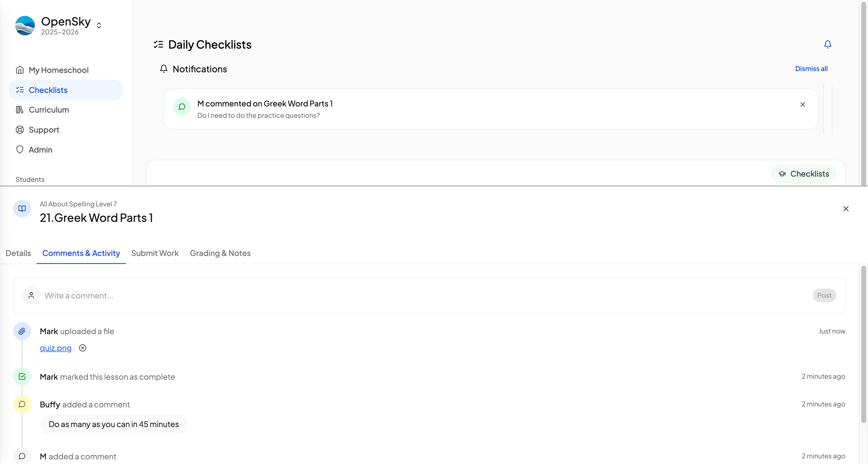
Task: Click the lesson complete checkmark icon
Action: pyautogui.click(x=22, y=376)
